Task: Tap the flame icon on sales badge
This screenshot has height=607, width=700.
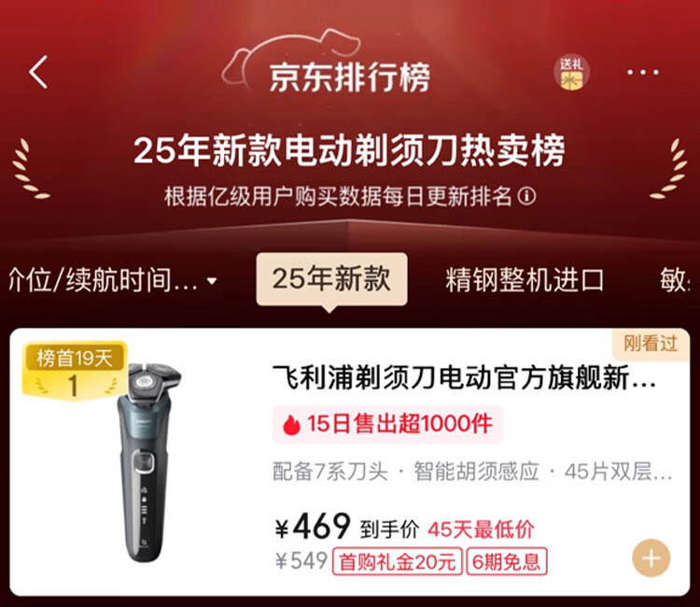Action: 291,424
